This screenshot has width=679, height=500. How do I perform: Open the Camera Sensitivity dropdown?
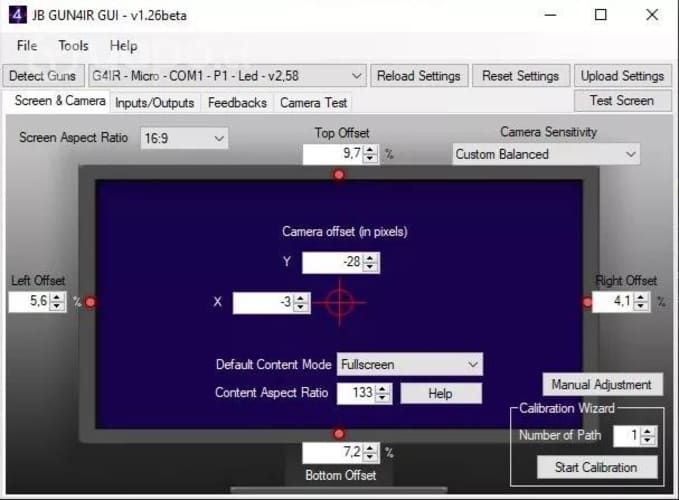(630, 154)
